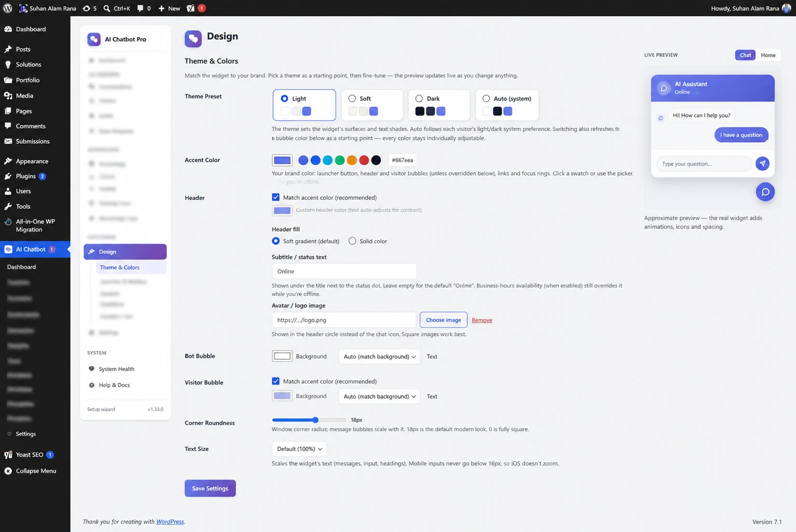Open Solutions via its lightbulb icon
Viewport: 796px width, 532px height.
pyautogui.click(x=8, y=64)
